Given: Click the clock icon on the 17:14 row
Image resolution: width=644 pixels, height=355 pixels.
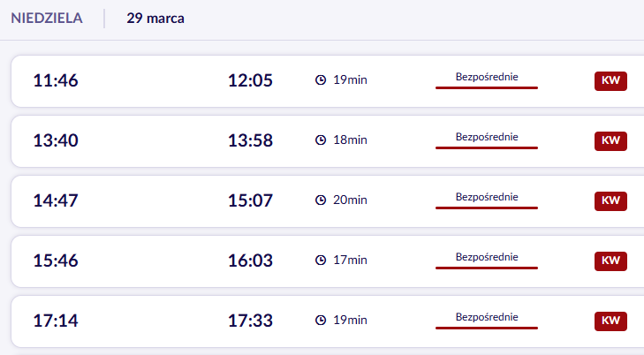Looking at the screenshot, I should [x=321, y=321].
